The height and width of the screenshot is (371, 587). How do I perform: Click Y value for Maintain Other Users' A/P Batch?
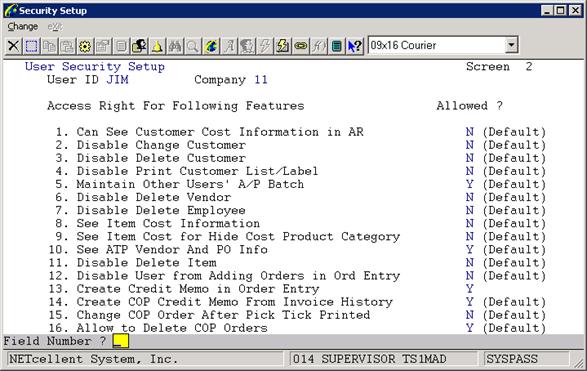click(x=469, y=184)
